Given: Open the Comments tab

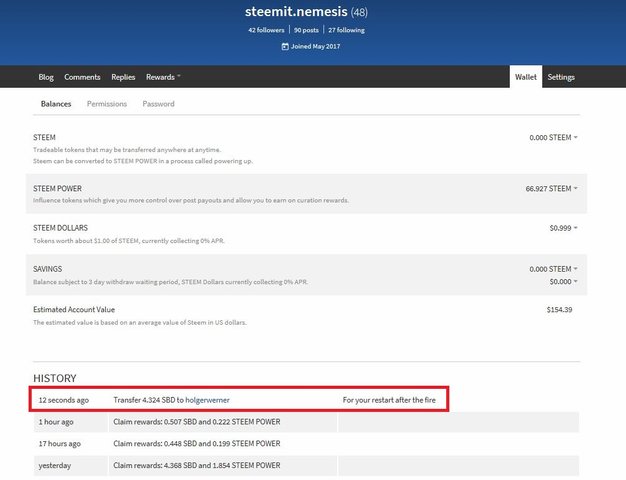Looking at the screenshot, I should coord(82,77).
